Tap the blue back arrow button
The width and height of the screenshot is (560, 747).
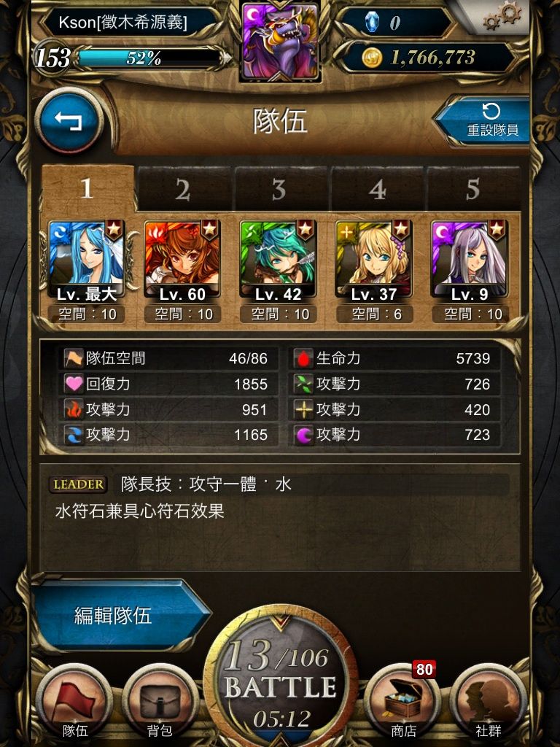click(69, 120)
